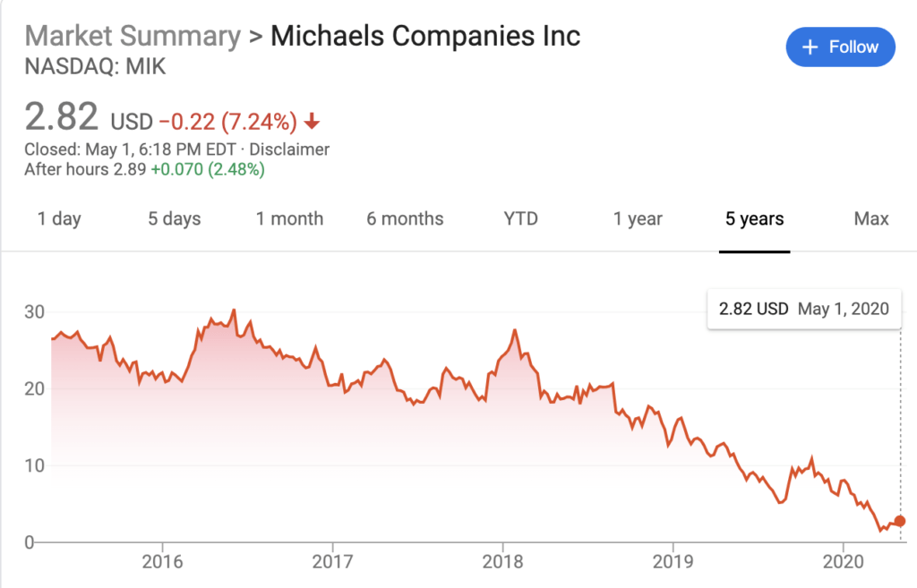The height and width of the screenshot is (588, 917).
Task: Click the Follow button
Action: (840, 47)
